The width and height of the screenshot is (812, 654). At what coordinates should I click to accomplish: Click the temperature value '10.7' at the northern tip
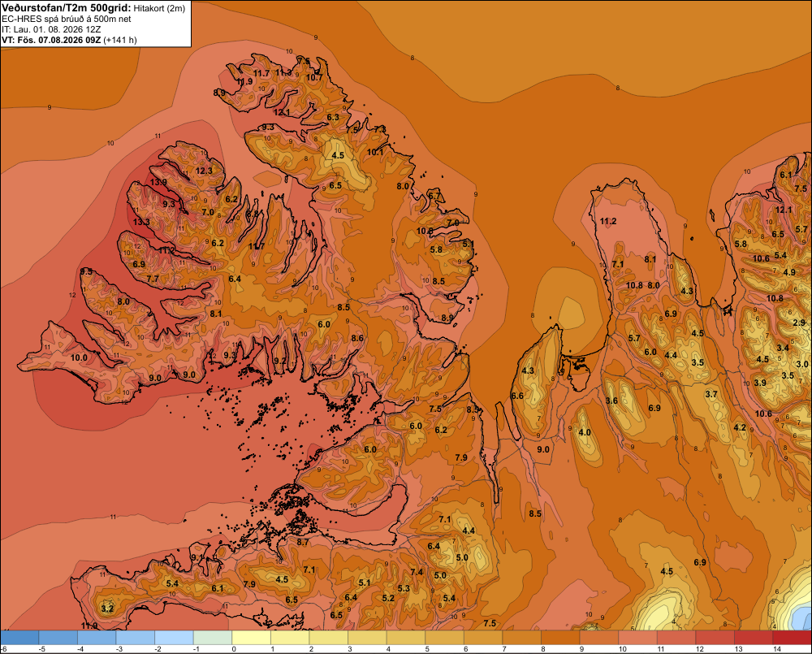[314, 77]
